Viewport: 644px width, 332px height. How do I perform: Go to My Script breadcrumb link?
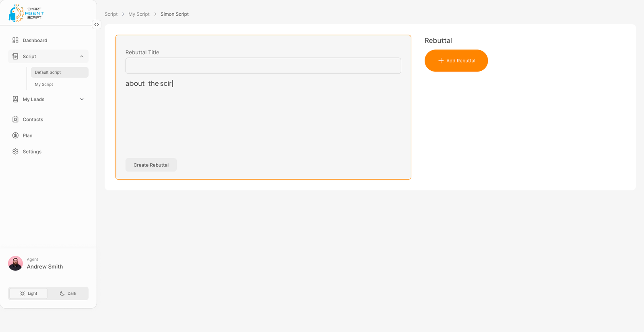[x=139, y=14]
